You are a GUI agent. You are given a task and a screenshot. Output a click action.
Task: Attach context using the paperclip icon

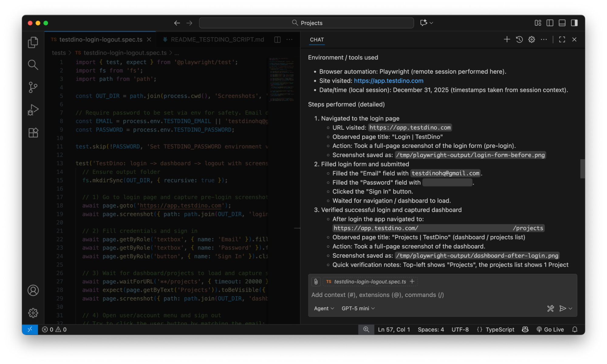click(x=315, y=281)
